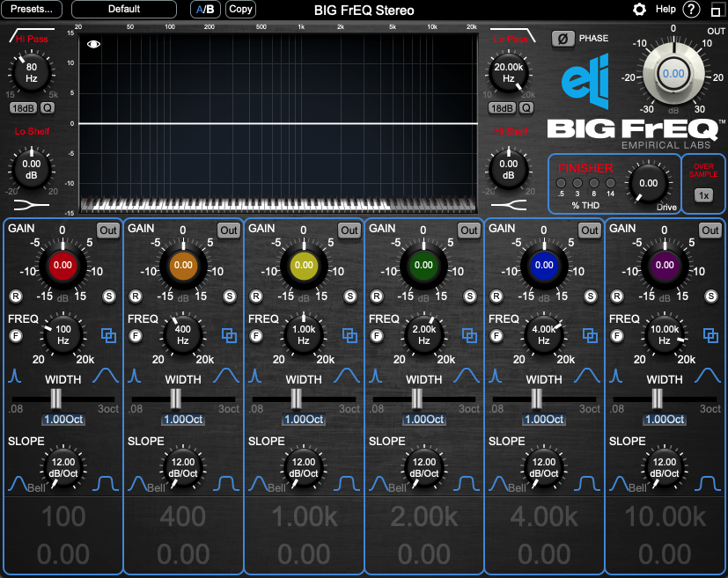Toggle the phase invert Ø button
The width and height of the screenshot is (728, 578).
pos(563,39)
